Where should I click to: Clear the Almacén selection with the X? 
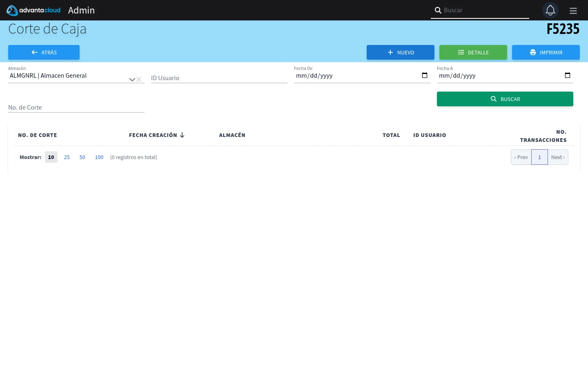point(139,79)
